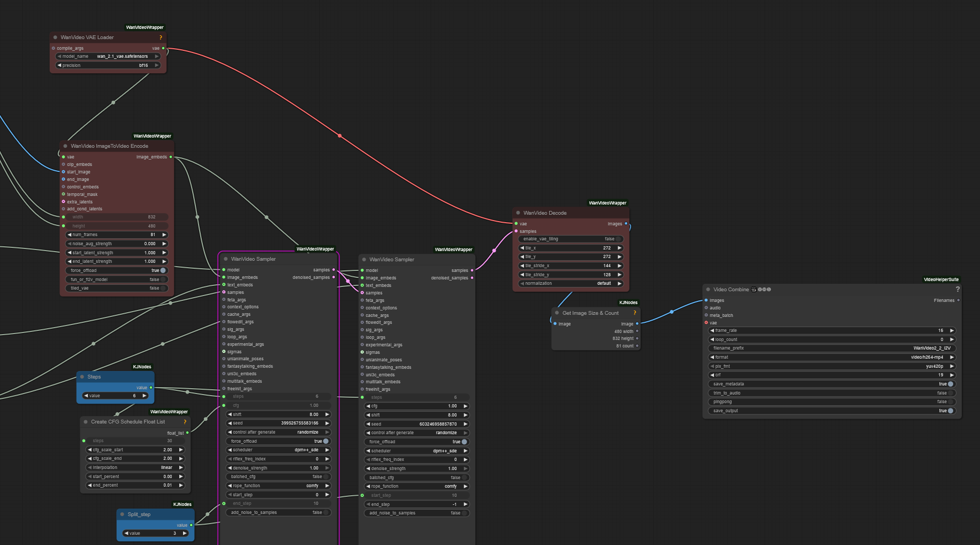The image size is (980, 545).
Task: Click the WanVideo Decode node title
Action: (545, 213)
